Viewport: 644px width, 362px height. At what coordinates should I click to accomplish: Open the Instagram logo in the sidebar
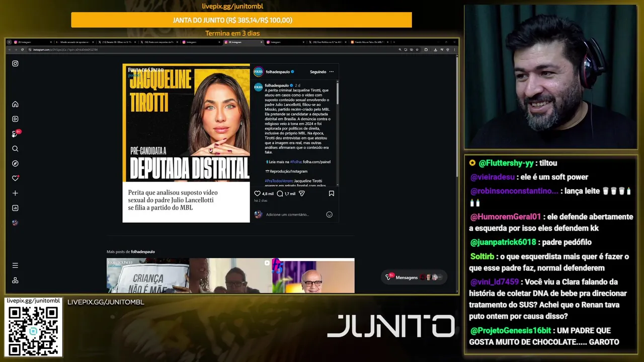coord(15,63)
